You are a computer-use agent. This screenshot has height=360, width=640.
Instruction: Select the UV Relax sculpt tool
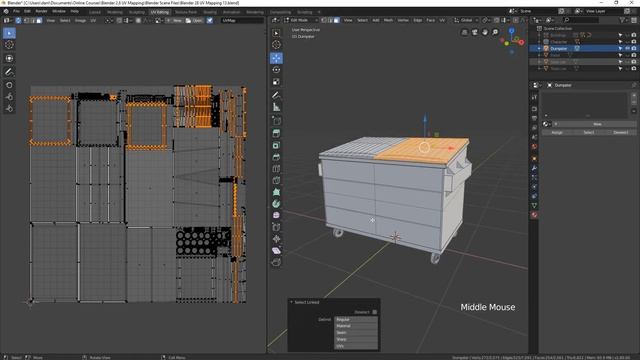click(x=9, y=97)
